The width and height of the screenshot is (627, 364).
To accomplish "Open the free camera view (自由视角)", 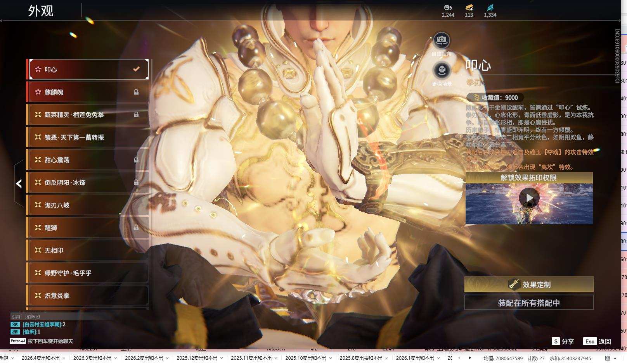I will 442,40.
